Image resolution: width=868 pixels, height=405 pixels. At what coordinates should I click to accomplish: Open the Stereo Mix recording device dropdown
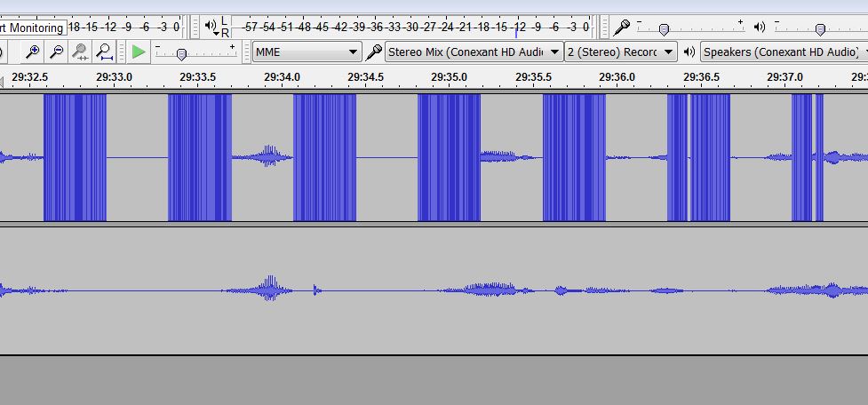click(x=474, y=52)
